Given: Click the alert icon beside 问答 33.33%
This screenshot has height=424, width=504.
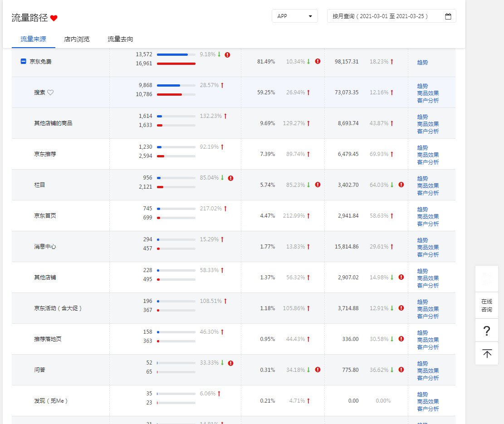Looking at the screenshot, I should point(230,363).
